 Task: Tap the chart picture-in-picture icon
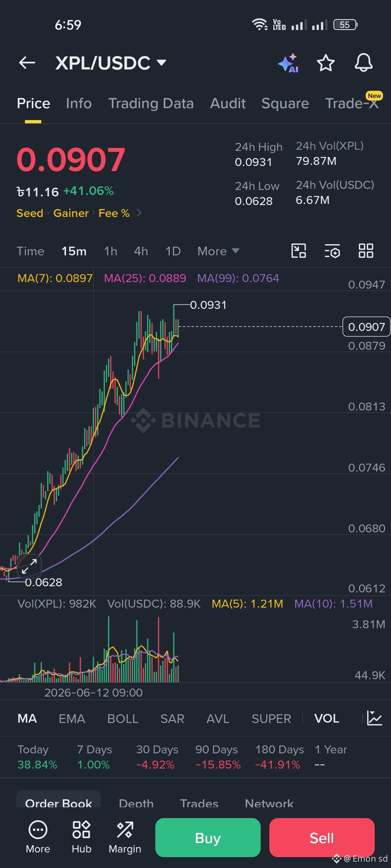(299, 251)
